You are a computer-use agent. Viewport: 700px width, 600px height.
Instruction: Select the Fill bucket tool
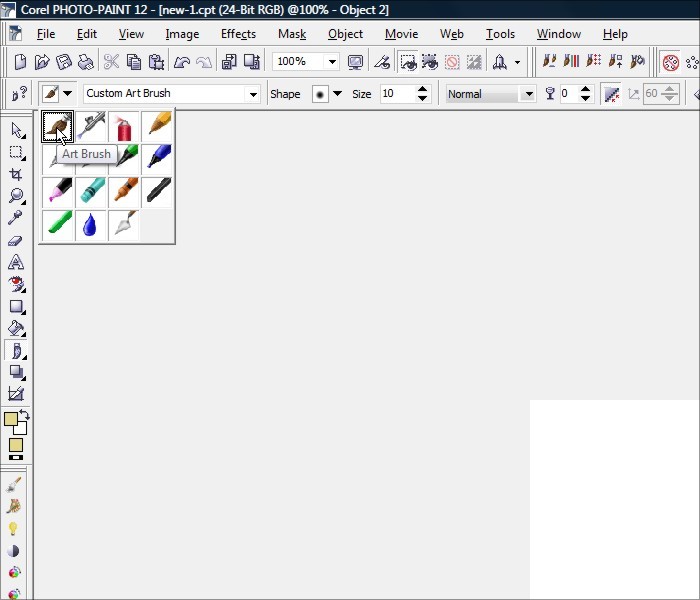[x=16, y=328]
